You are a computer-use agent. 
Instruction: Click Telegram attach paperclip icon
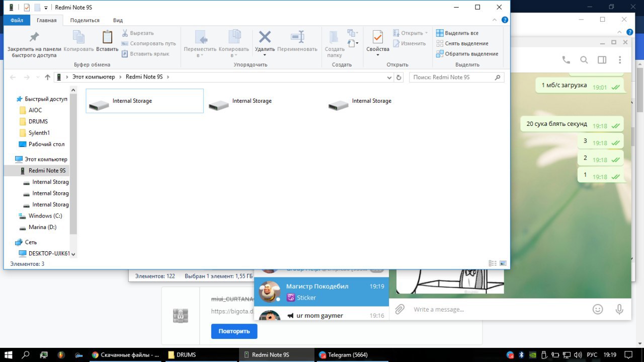[399, 309]
